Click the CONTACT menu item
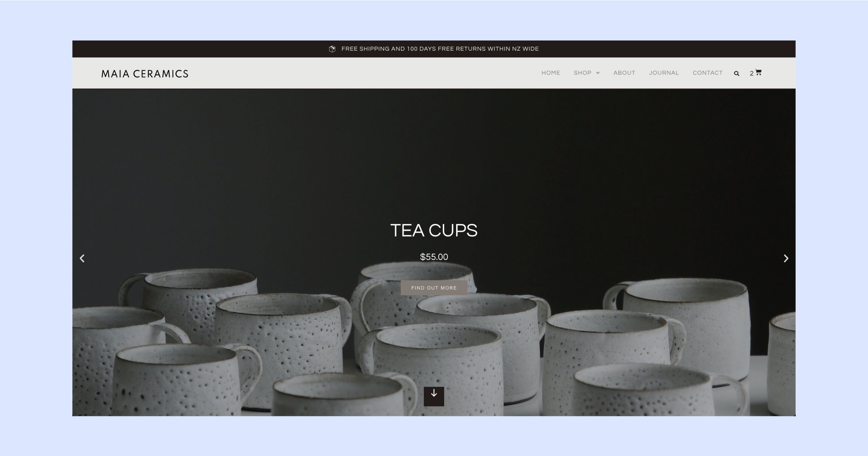The image size is (868, 456). (x=708, y=72)
